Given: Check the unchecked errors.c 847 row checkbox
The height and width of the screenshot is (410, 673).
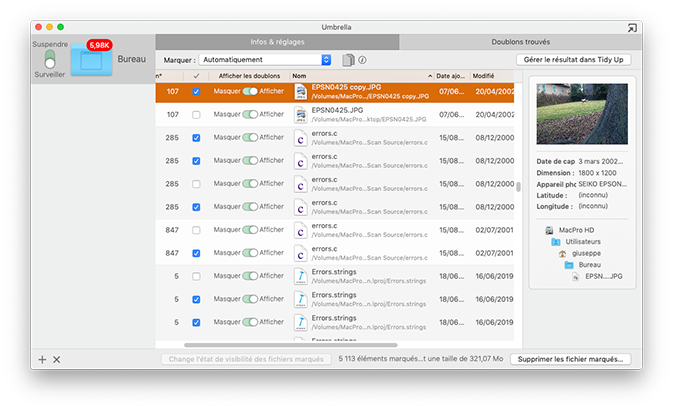Looking at the screenshot, I should pyautogui.click(x=196, y=231).
